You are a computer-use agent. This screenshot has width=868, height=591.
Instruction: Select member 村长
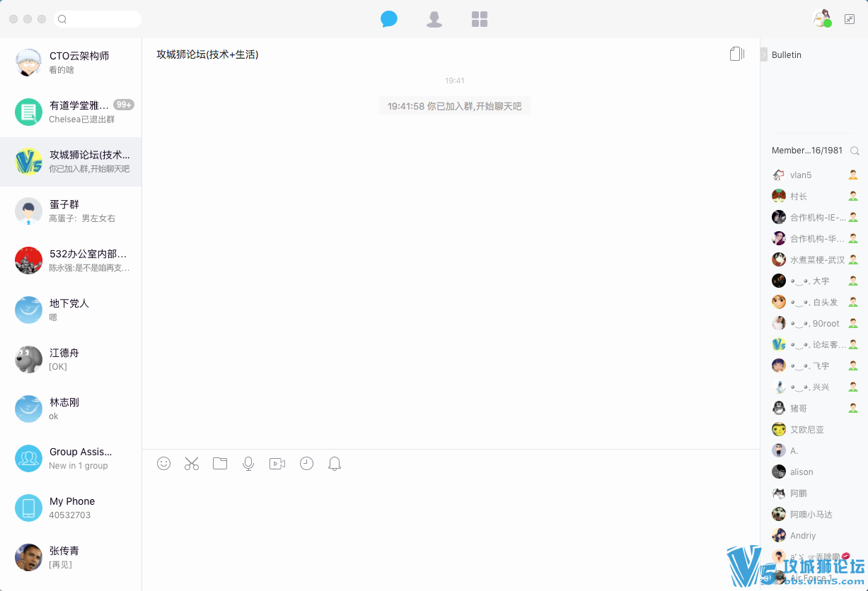point(814,196)
